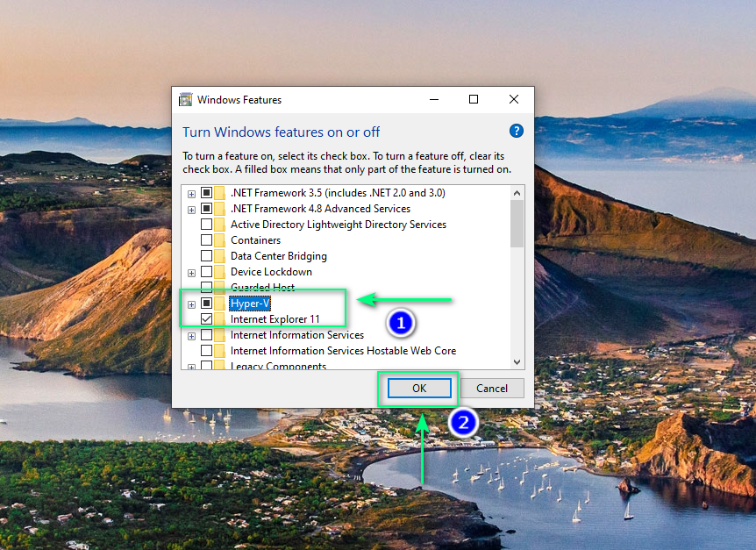Image resolution: width=756 pixels, height=550 pixels.
Task: Click the Containers folder icon
Action: [220, 240]
